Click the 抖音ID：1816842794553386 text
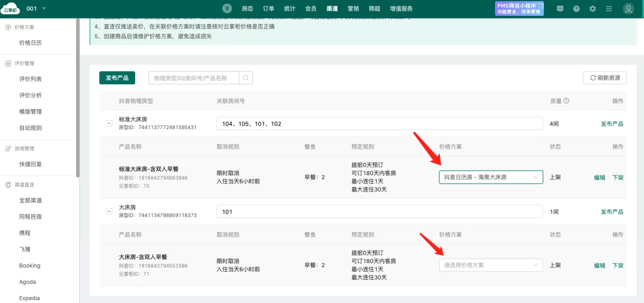The image size is (644, 303). pyautogui.click(x=153, y=266)
